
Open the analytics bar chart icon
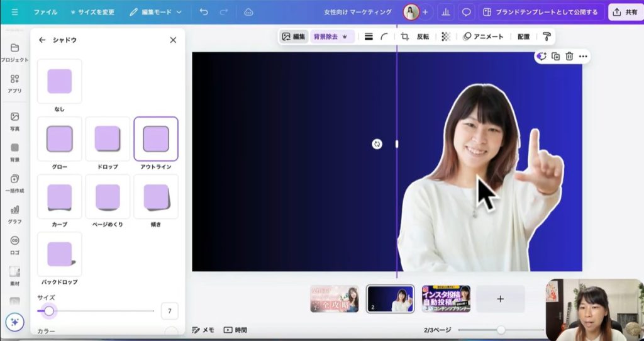(x=446, y=12)
